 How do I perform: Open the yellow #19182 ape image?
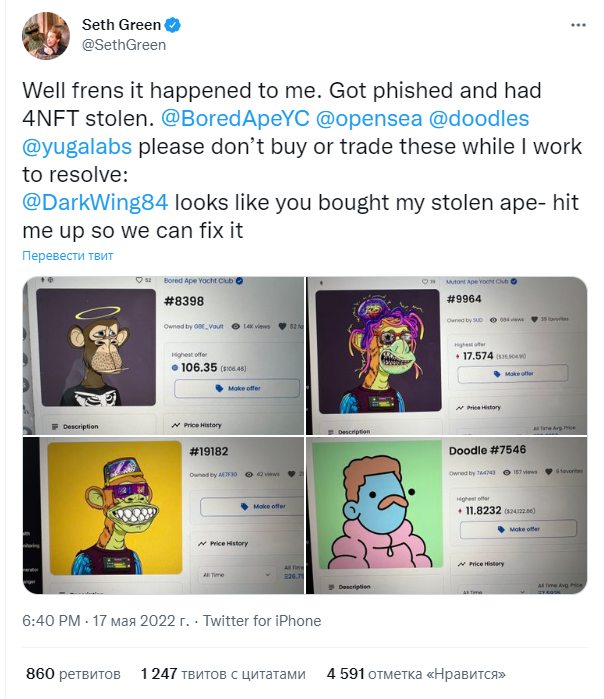(x=163, y=515)
